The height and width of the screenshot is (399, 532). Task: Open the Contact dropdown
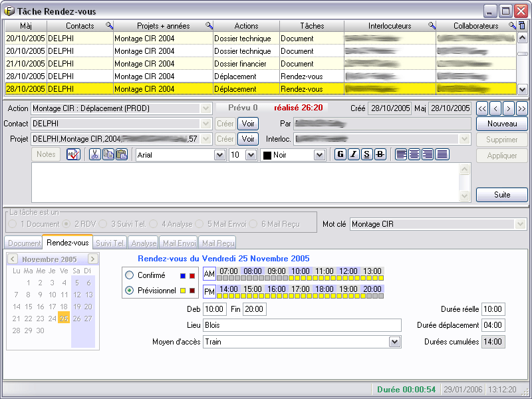pos(205,124)
